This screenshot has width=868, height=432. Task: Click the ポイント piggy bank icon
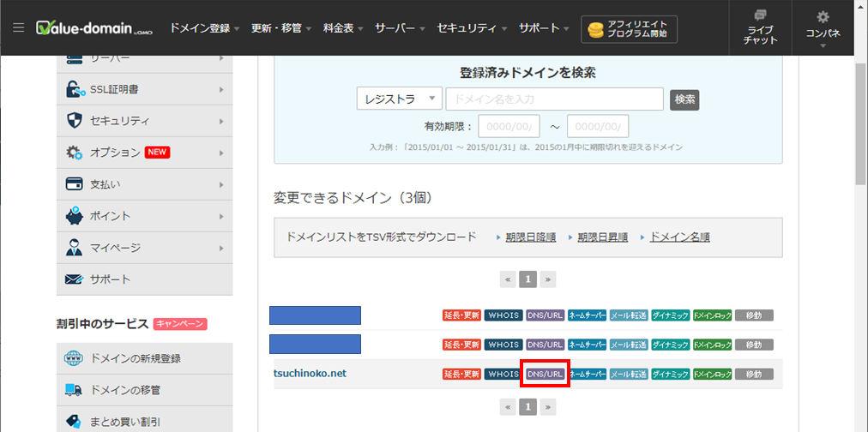pyautogui.click(x=74, y=216)
